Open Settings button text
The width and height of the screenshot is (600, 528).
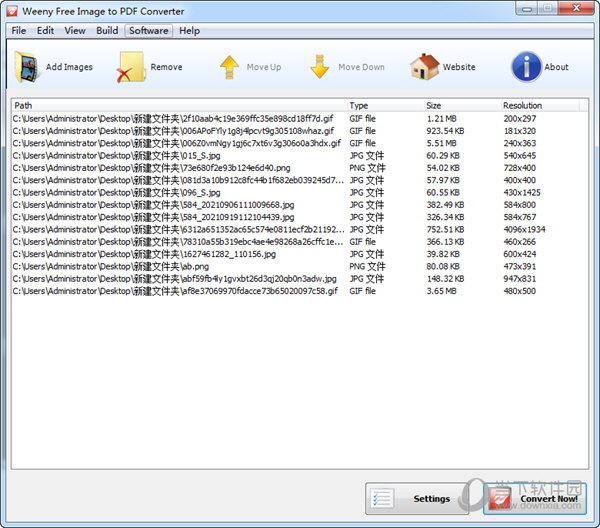432,499
